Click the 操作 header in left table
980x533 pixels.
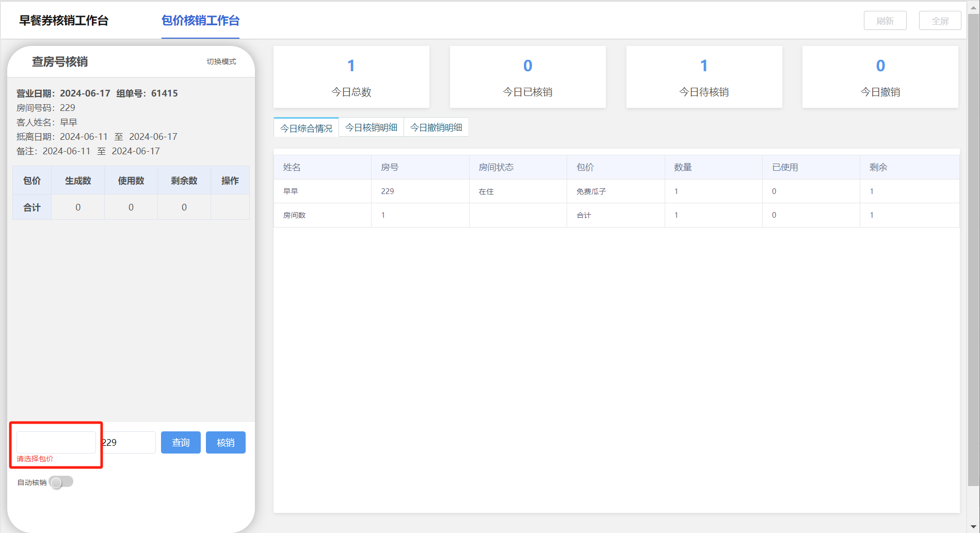(230, 181)
